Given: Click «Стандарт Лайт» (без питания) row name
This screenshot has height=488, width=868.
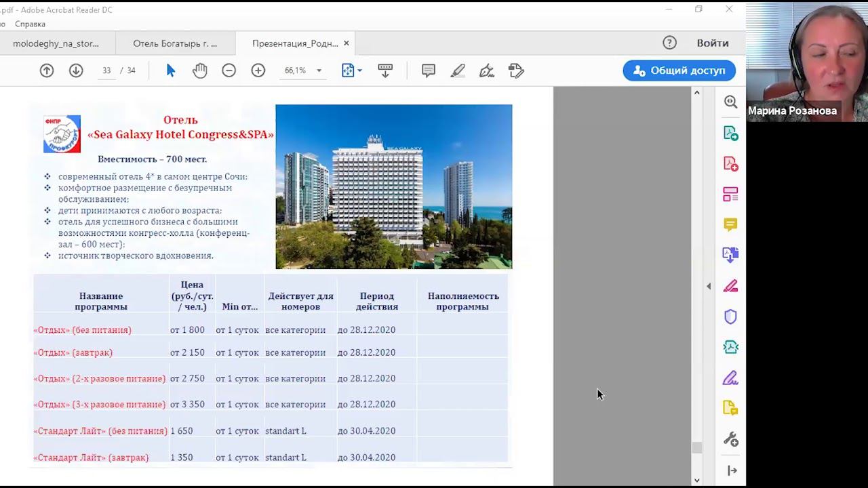Looking at the screenshot, I should coord(100,430).
